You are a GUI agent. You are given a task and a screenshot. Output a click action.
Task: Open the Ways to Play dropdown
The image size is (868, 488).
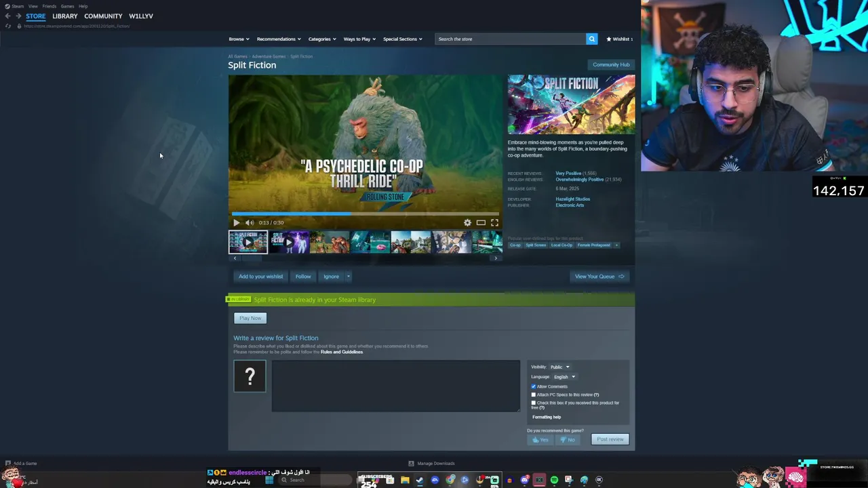tap(359, 39)
